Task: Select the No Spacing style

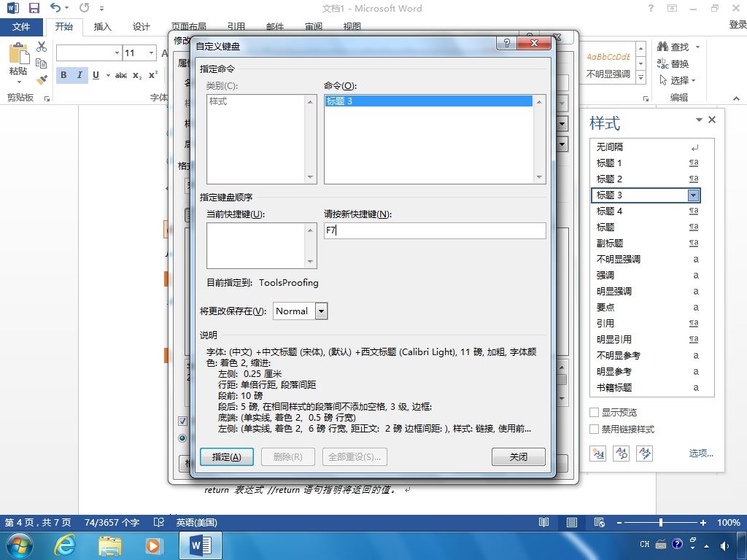Action: [646, 147]
